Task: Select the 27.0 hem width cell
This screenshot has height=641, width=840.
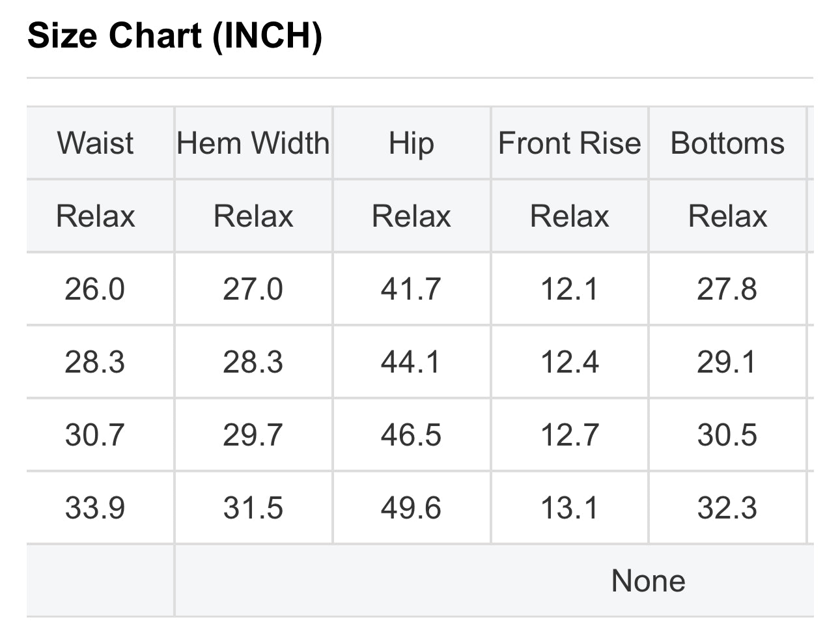Action: click(253, 289)
